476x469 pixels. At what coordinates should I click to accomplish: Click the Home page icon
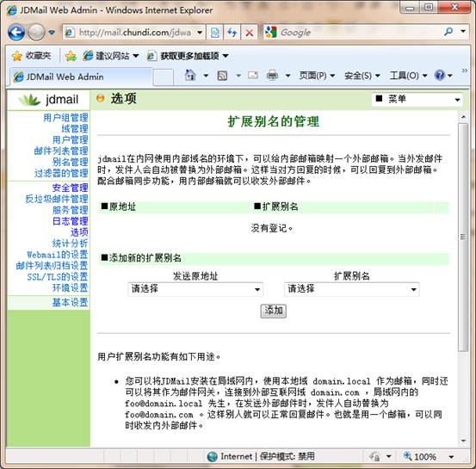(x=190, y=75)
